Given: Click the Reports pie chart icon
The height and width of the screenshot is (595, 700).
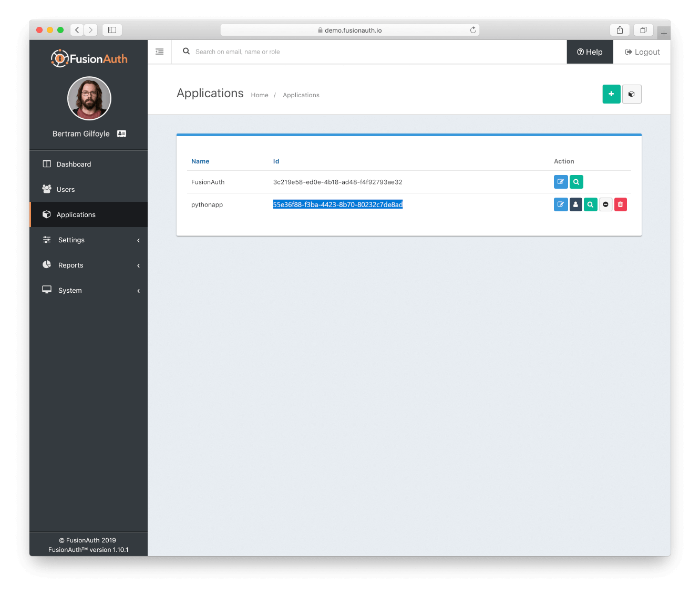Looking at the screenshot, I should click(47, 264).
